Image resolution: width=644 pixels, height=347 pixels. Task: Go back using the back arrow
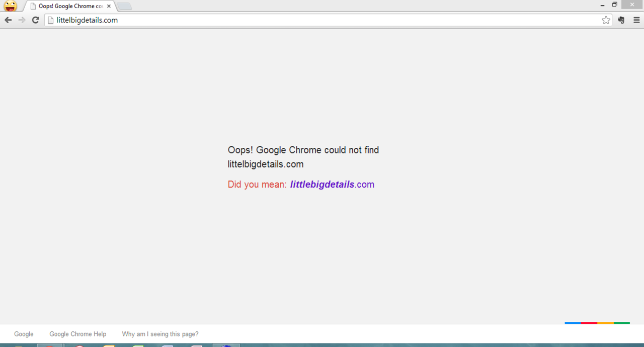(x=8, y=20)
